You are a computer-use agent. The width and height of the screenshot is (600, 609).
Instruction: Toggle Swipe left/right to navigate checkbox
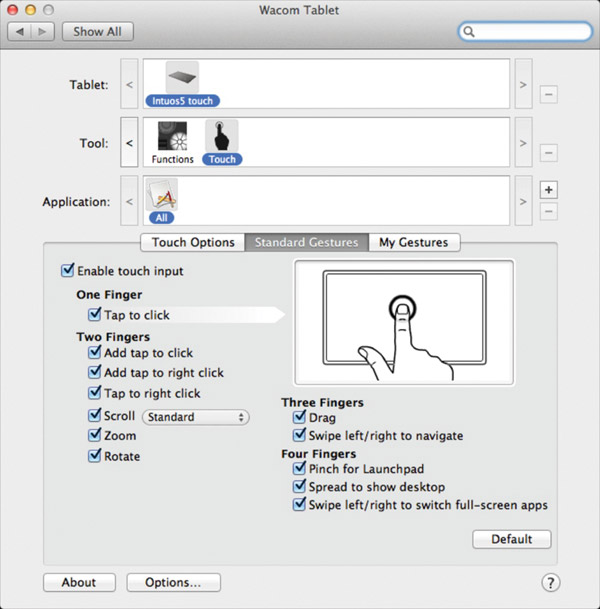[299, 435]
